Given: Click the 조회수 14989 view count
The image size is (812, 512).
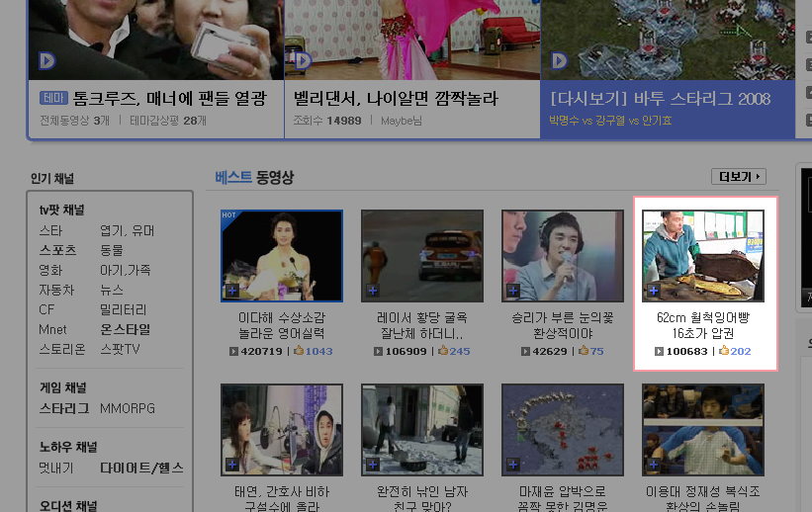Looking at the screenshot, I should pyautogui.click(x=327, y=121).
